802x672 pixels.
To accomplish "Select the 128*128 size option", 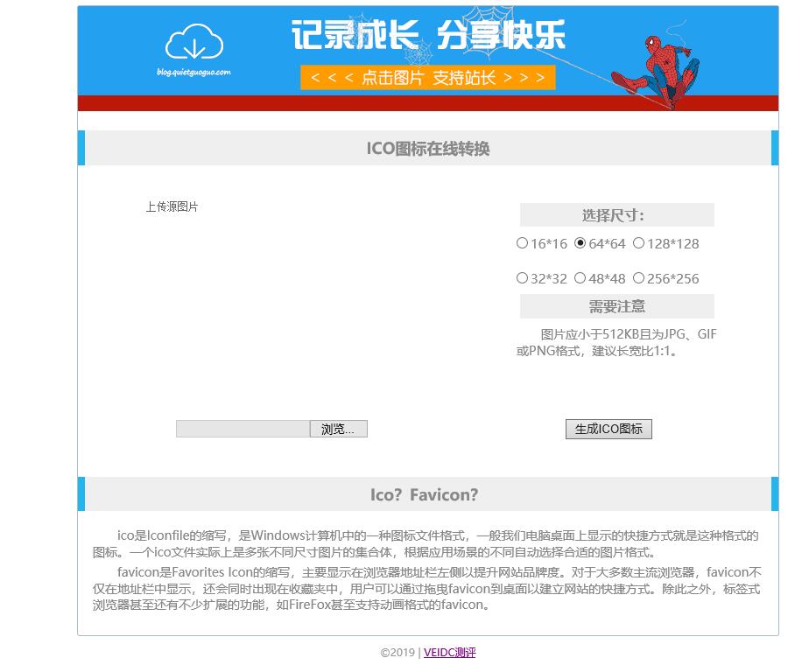I will click(639, 243).
